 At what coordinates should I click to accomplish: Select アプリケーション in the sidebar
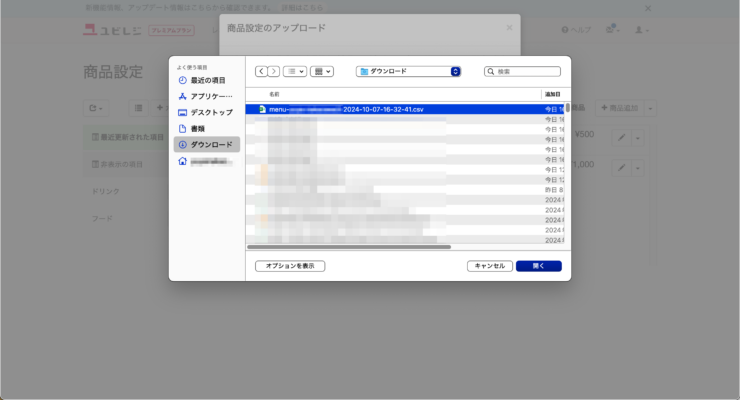(207, 96)
